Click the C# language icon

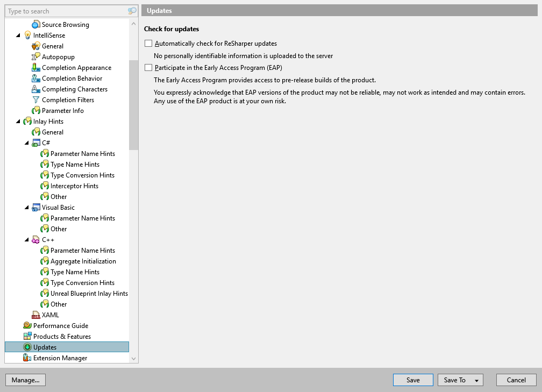click(35, 143)
